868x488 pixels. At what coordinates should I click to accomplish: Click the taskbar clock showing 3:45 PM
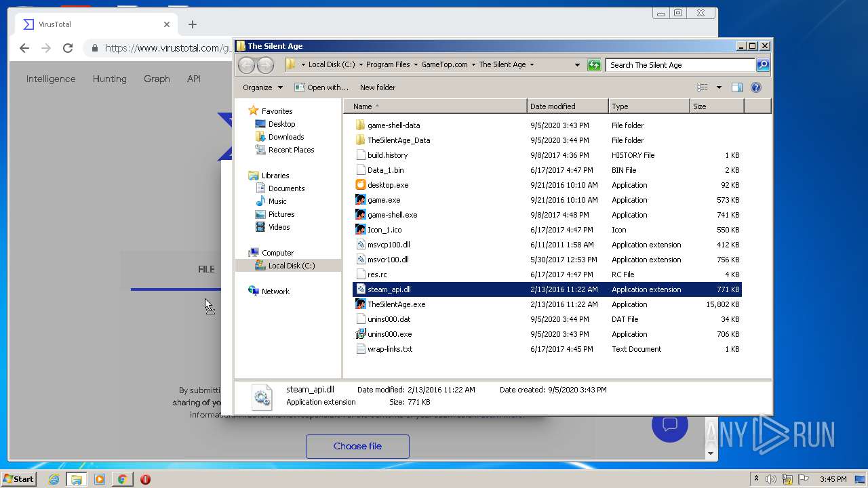(833, 479)
